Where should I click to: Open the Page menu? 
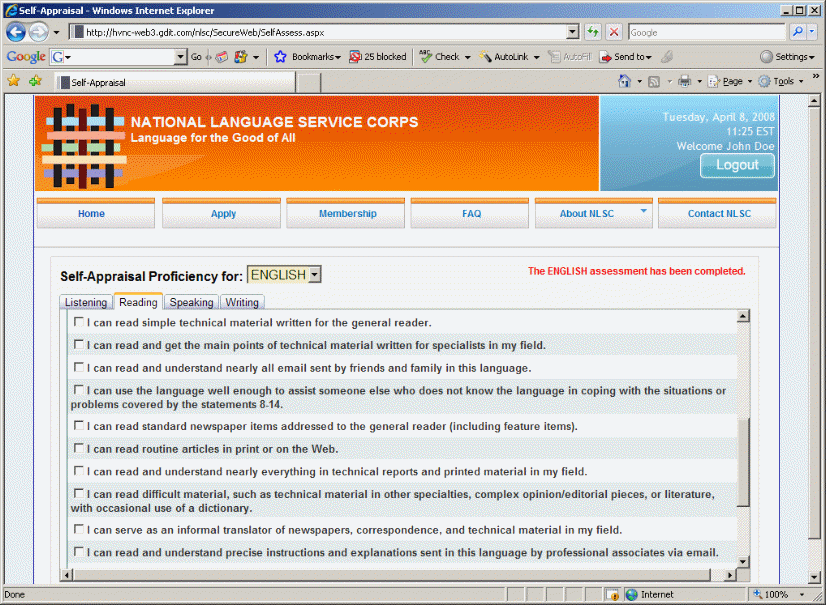(x=730, y=81)
